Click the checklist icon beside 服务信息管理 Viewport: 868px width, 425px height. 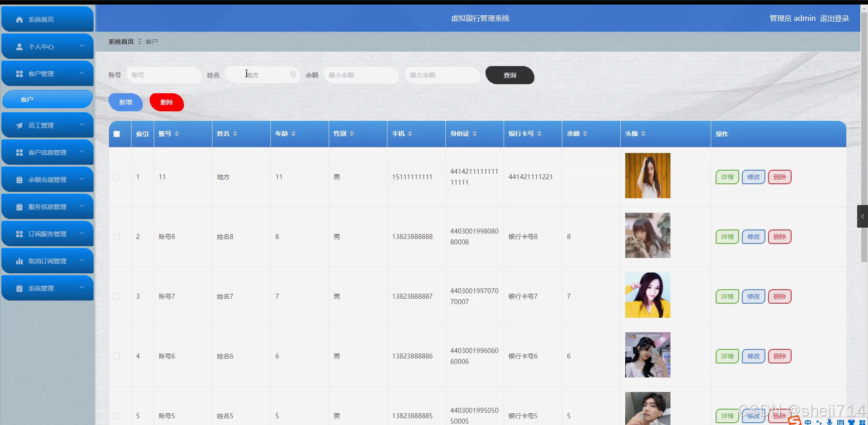pos(19,207)
